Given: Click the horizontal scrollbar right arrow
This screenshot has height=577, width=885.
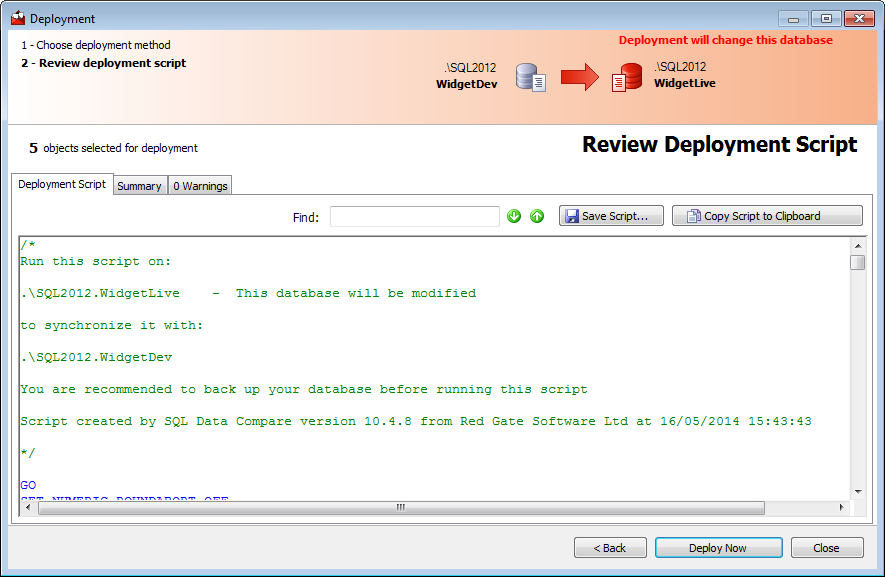Looking at the screenshot, I should click(x=841, y=508).
